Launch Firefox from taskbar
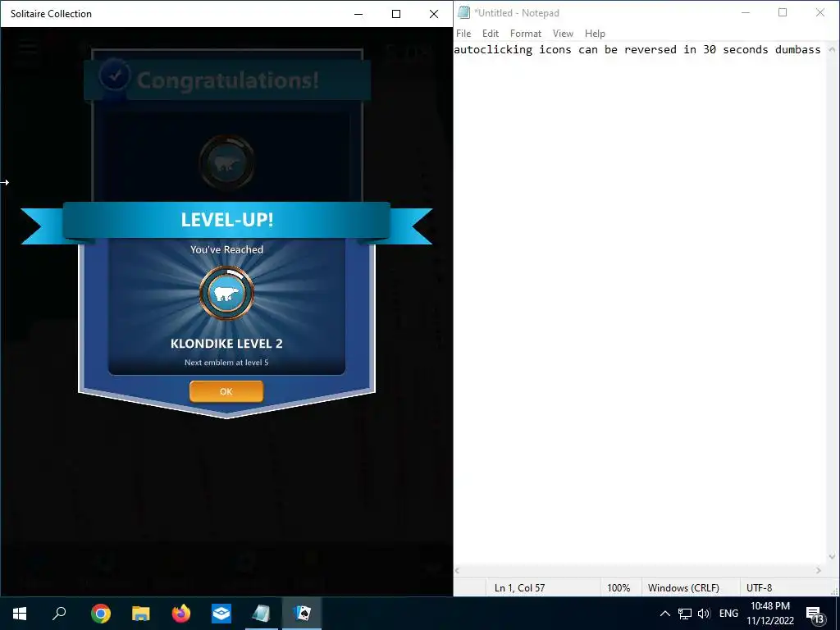The image size is (840, 630). click(181, 614)
